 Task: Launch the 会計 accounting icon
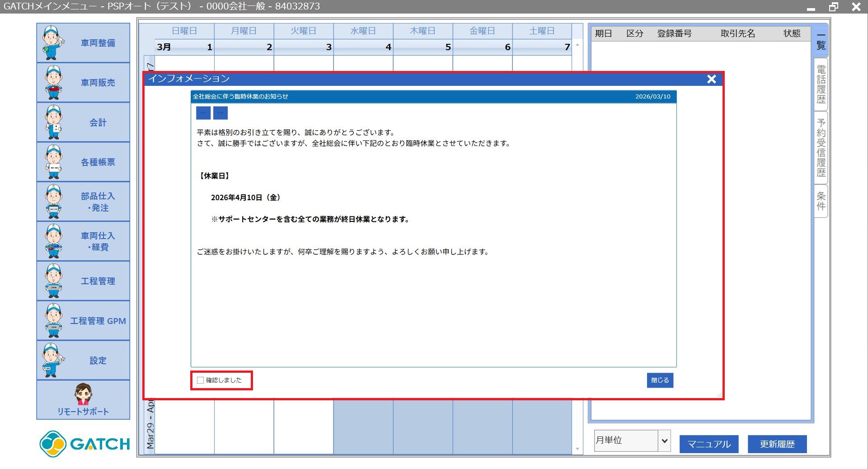coord(54,122)
